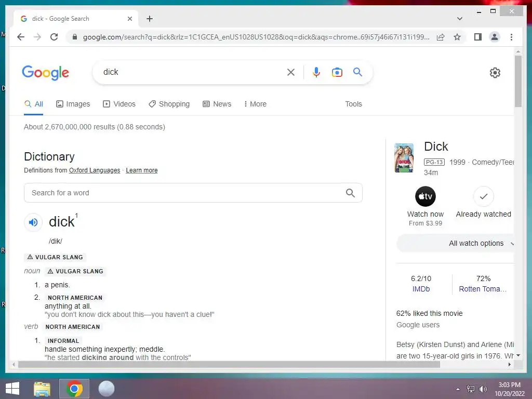
Task: Bookmark this page with the star icon
Action: [x=457, y=37]
